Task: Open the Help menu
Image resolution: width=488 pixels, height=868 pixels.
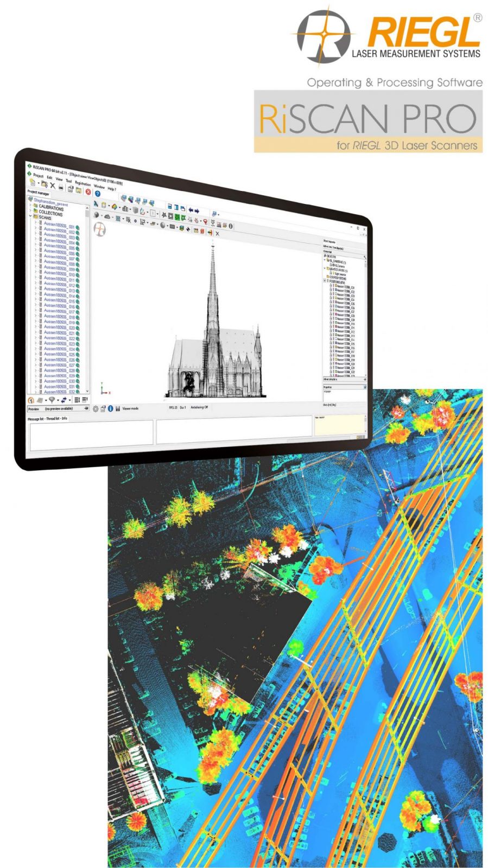Action: point(112,188)
